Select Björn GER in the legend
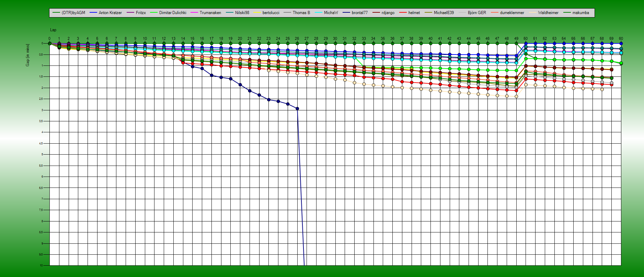 [x=477, y=13]
